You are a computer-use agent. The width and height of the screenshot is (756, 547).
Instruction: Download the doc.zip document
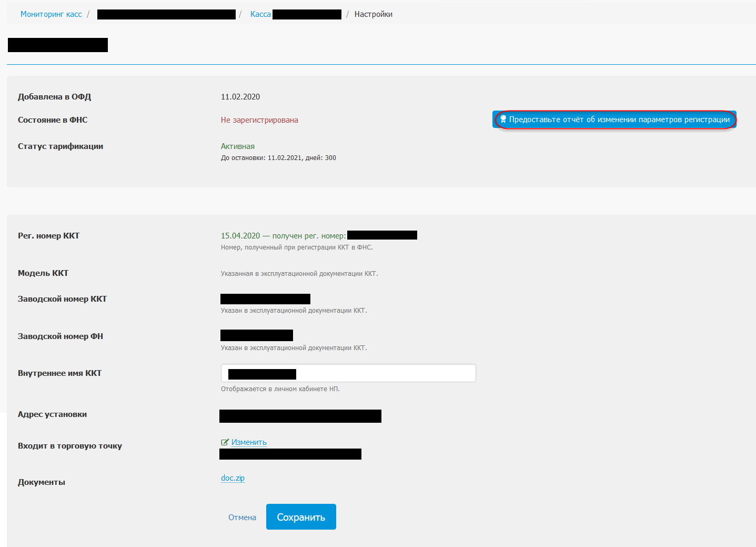pyautogui.click(x=233, y=478)
